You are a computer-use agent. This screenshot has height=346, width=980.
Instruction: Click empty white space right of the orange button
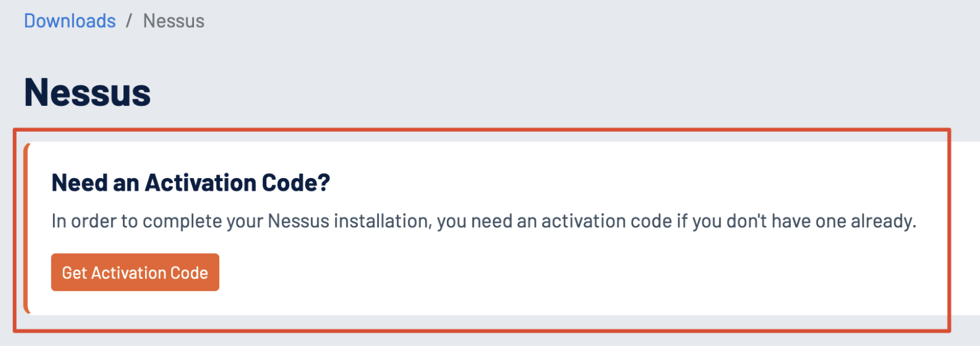coord(542,273)
